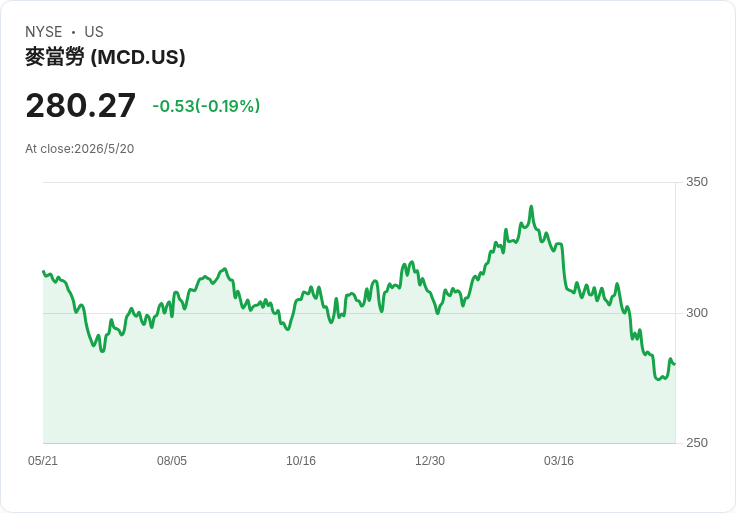The width and height of the screenshot is (736, 513).
Task: Click the 300 price axis label
Action: pos(697,313)
